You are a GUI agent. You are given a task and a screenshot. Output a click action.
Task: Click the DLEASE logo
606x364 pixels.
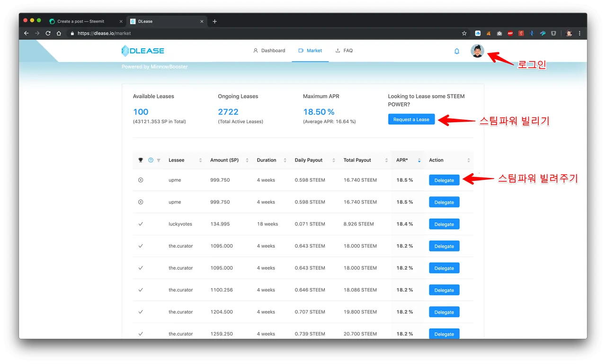point(143,51)
